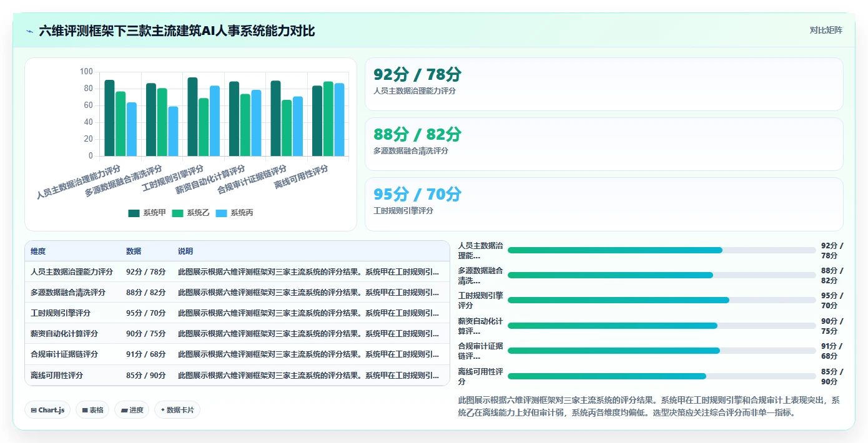Image resolution: width=868 pixels, height=443 pixels.
Task: Click the 90分 / 75分 cell in the table
Action: (146, 334)
